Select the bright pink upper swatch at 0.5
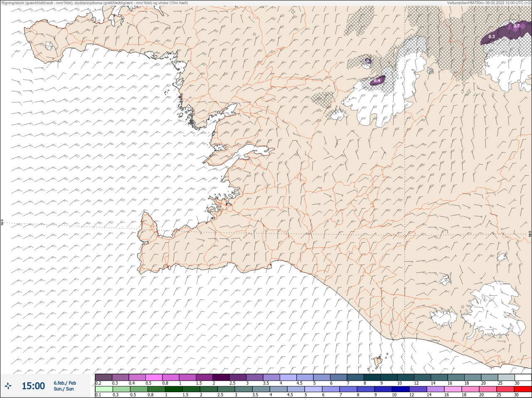The width and height of the screenshot is (532, 398). tap(154, 377)
